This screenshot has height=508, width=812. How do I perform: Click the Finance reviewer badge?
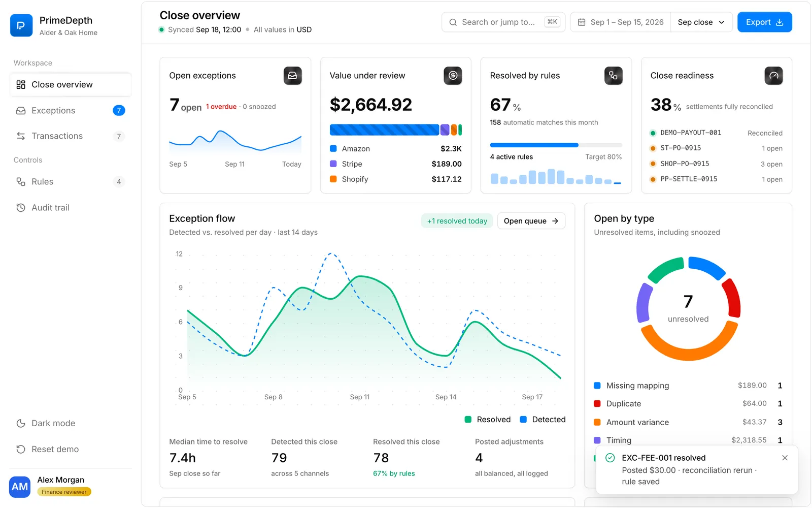pos(64,492)
